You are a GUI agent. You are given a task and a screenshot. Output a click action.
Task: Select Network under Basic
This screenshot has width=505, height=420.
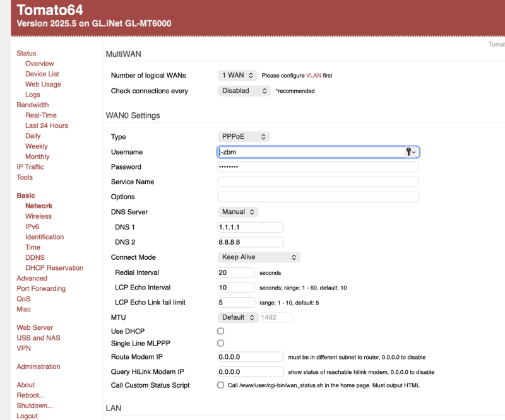point(39,206)
